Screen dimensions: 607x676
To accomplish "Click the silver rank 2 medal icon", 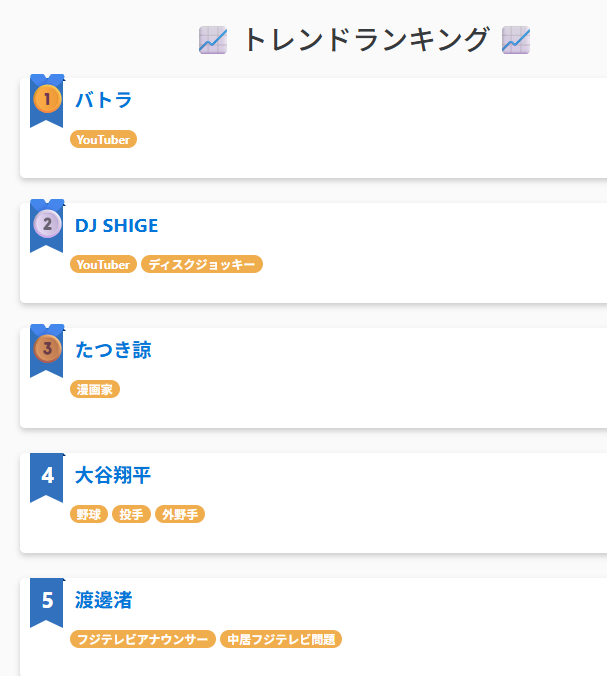I will click(47, 223).
